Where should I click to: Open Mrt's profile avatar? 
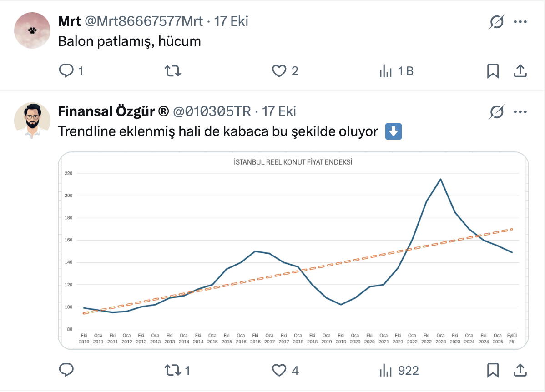pyautogui.click(x=32, y=30)
